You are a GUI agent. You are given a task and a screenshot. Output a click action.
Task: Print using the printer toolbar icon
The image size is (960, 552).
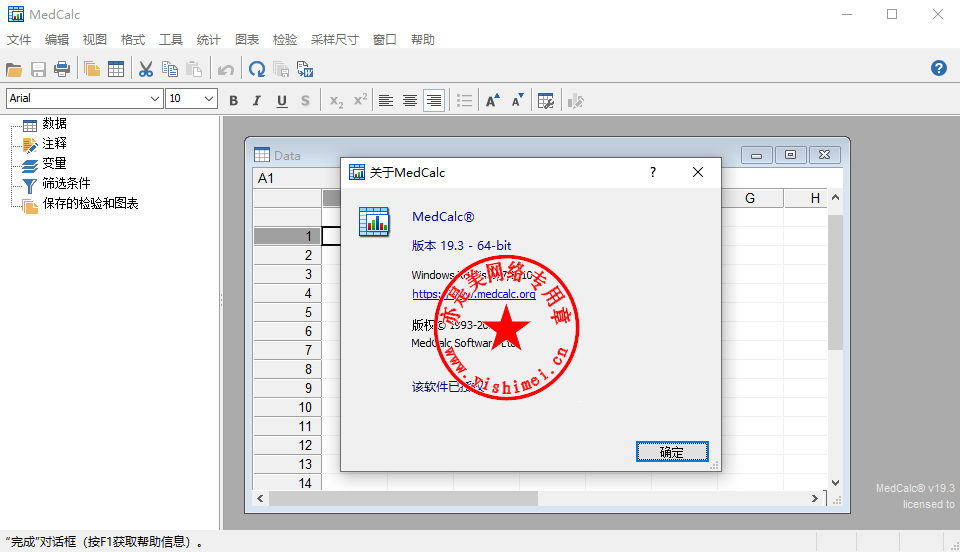(x=62, y=69)
